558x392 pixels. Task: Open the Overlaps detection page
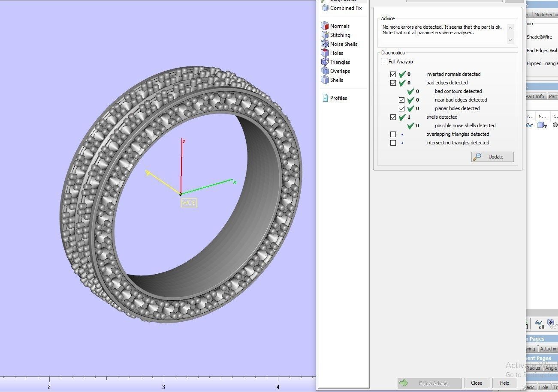pos(325,71)
